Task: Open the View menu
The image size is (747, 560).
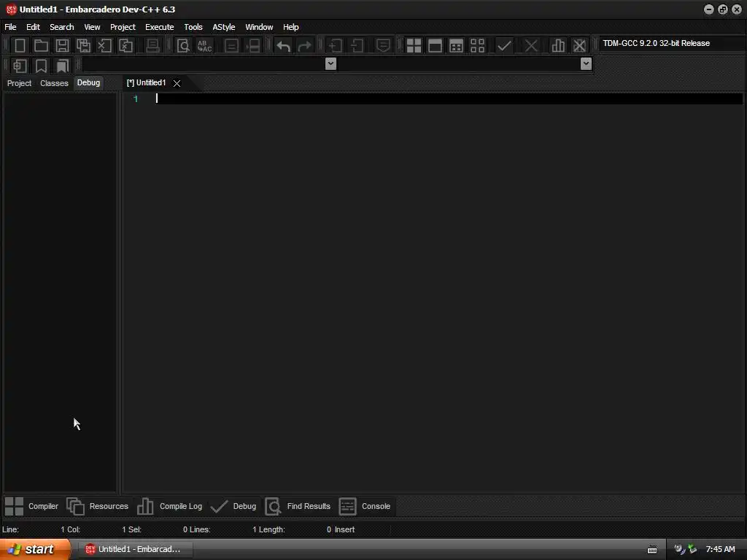Action: [93, 27]
